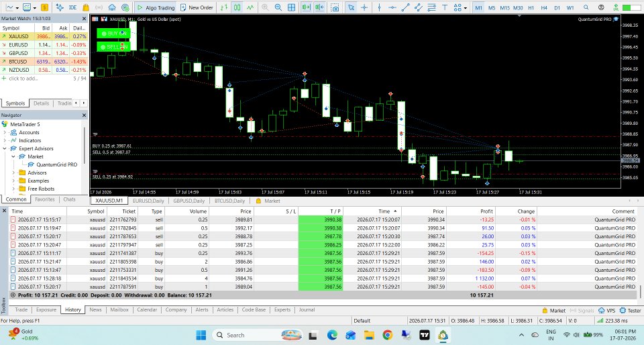Click the Toolbox history vertical scrollbar
Screen dimensions: 644x345
point(640,291)
